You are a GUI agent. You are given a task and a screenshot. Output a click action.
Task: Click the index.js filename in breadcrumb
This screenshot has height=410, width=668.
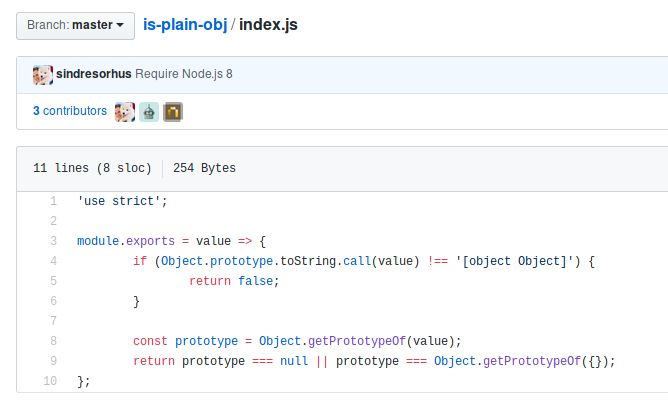click(x=268, y=23)
